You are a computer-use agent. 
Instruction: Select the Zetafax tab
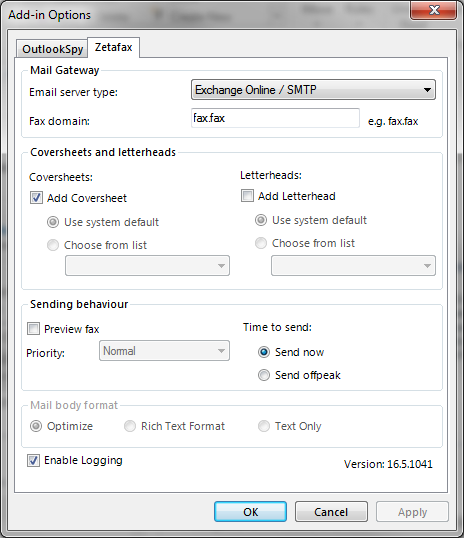[x=114, y=47]
